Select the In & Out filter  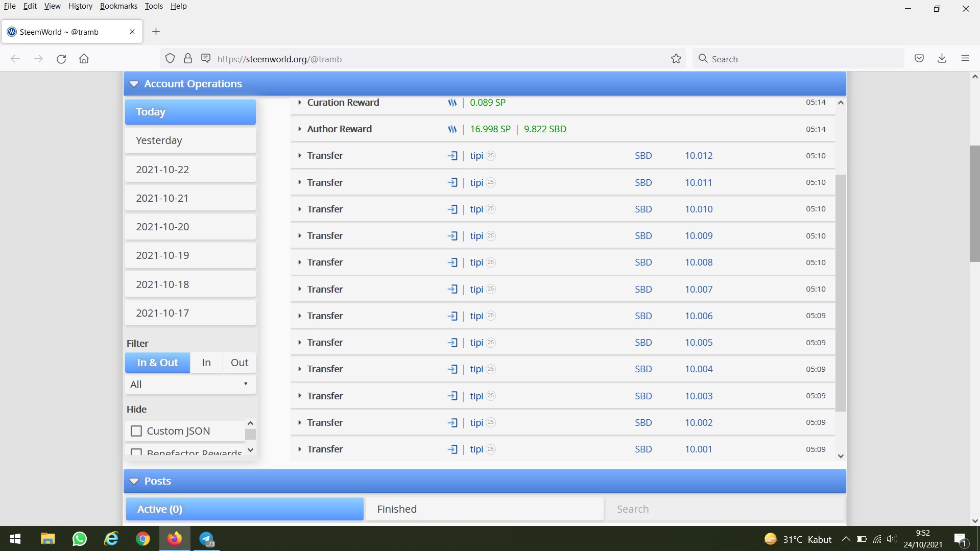(157, 363)
